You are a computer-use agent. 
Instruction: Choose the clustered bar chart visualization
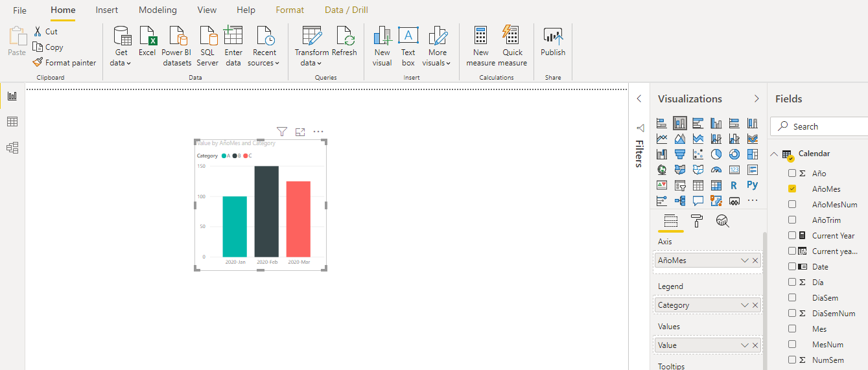click(x=698, y=122)
